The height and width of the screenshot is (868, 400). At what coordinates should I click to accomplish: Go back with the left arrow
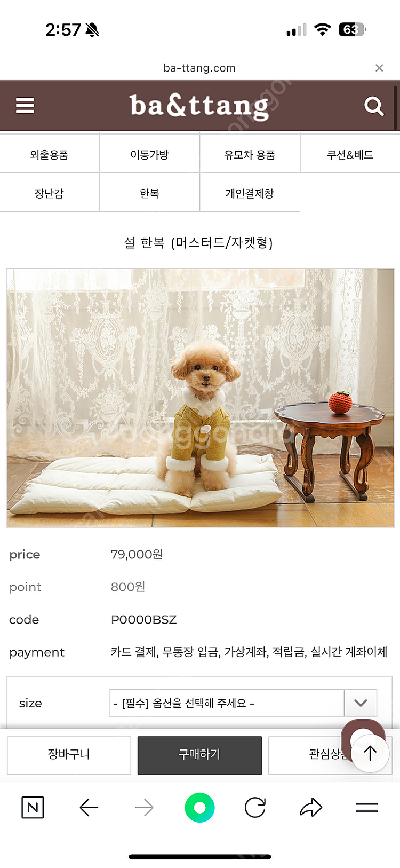click(89, 808)
